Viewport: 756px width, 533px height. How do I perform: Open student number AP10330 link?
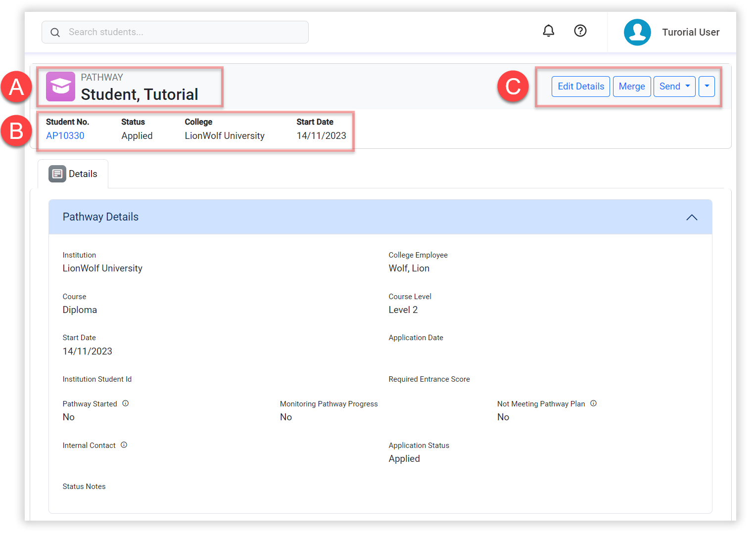click(x=65, y=136)
